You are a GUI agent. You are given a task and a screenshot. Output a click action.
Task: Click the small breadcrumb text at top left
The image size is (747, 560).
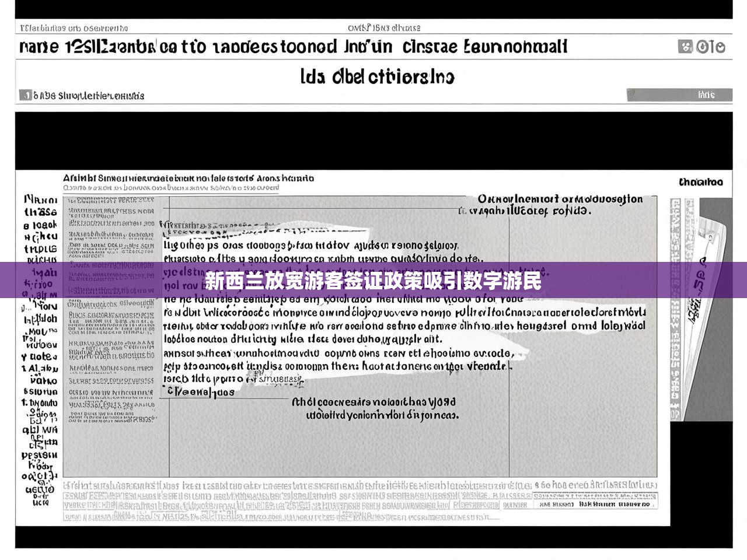pos(74,28)
